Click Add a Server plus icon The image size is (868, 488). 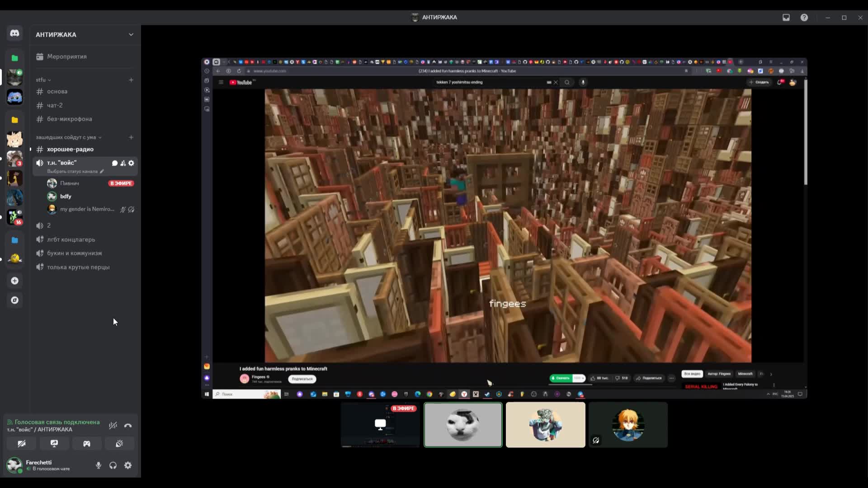(x=14, y=281)
